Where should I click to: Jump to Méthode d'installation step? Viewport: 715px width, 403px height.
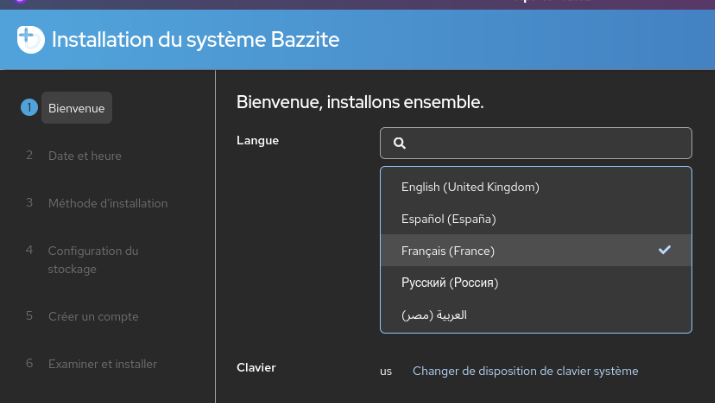[107, 203]
